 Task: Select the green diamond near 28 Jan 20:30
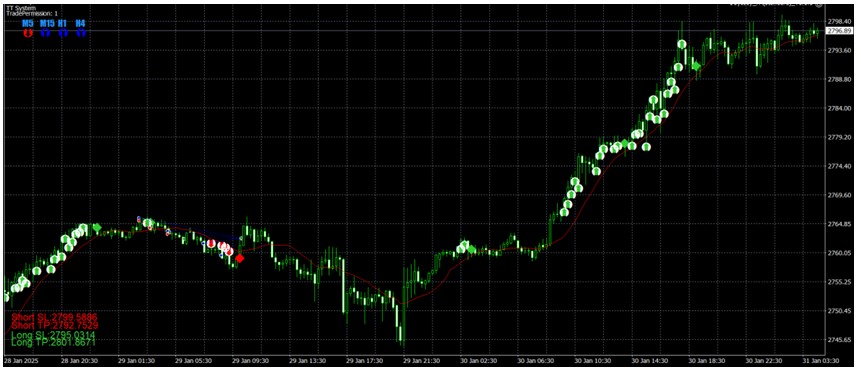click(97, 227)
